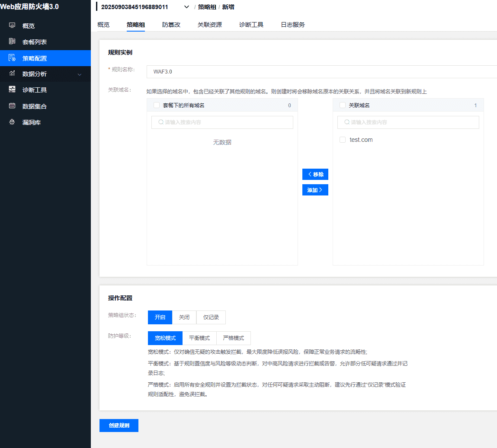Click the 规则名称 input field

click(320, 72)
